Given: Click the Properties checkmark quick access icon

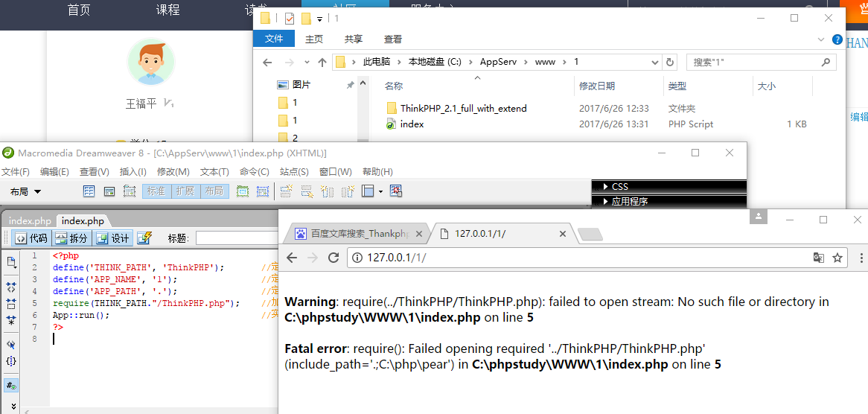Looking at the screenshot, I should [x=290, y=19].
